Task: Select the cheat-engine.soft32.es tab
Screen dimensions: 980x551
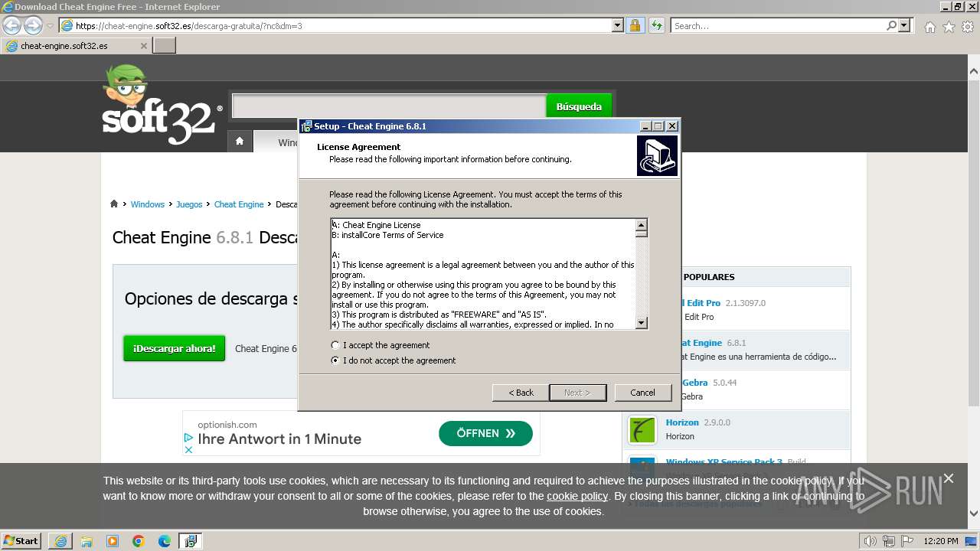Action: [76, 46]
